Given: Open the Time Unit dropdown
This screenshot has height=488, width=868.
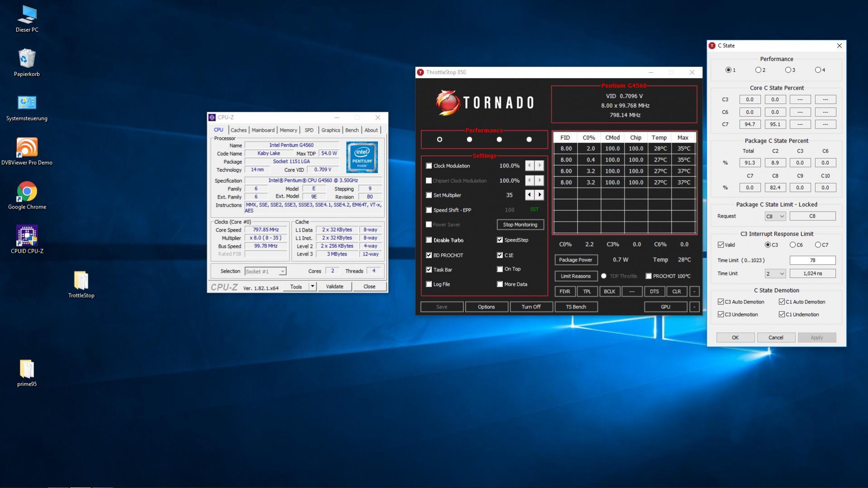Looking at the screenshot, I should tap(775, 274).
